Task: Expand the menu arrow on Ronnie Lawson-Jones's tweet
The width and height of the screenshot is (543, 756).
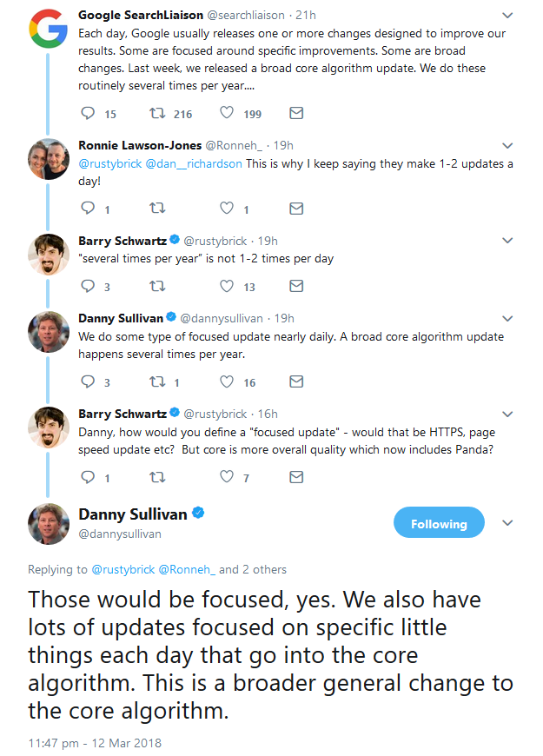Action: tap(508, 145)
